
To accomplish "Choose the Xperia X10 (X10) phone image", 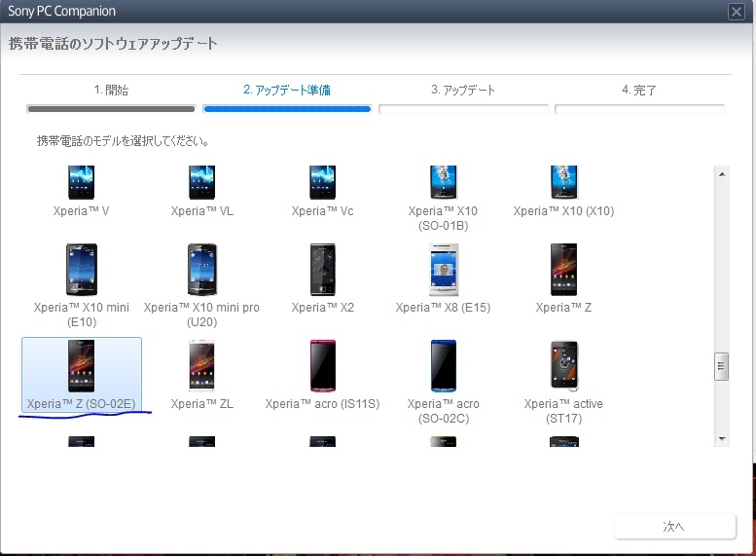I will point(563,182).
